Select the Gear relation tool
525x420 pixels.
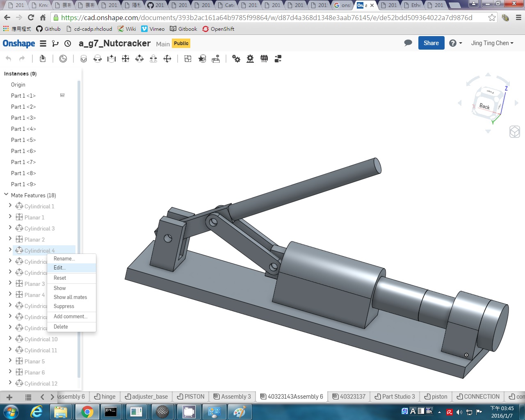[x=236, y=59]
